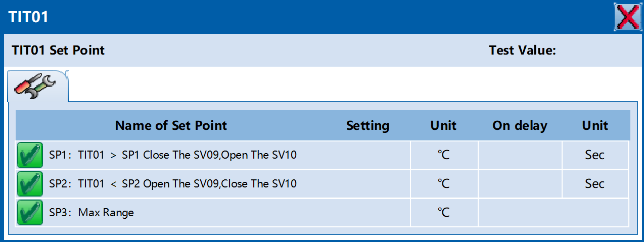
Task: Toggle the green checkmark for SP3 Max Range
Action: (30, 212)
